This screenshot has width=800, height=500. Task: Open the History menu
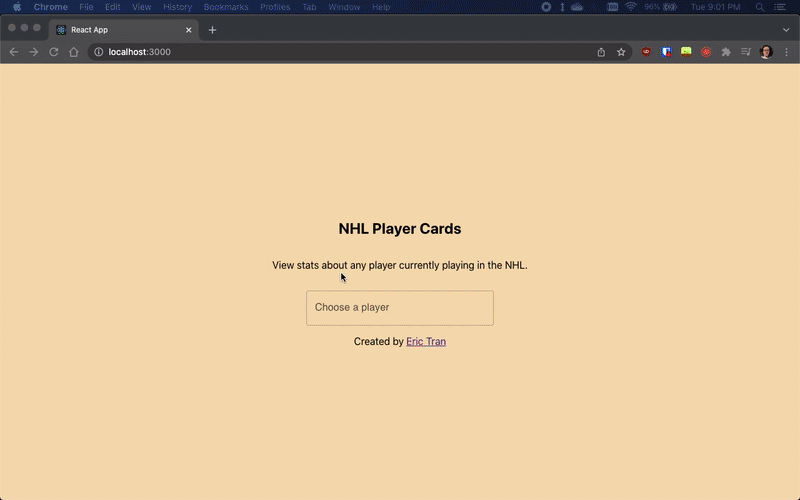tap(178, 7)
